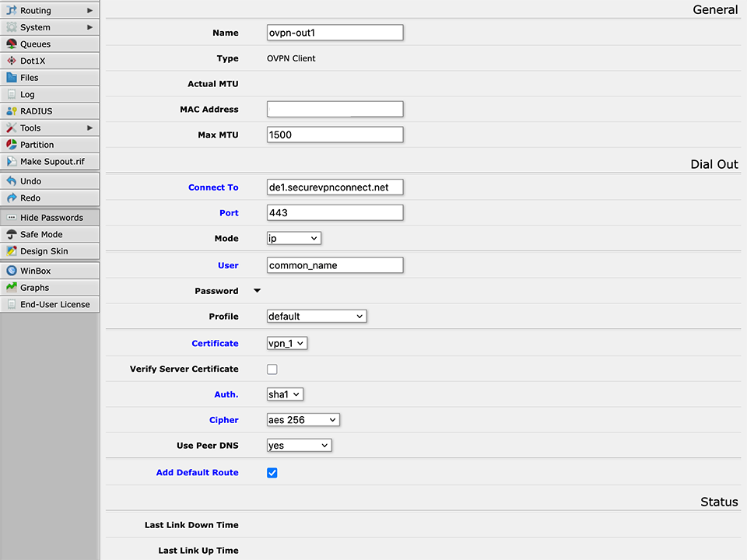Open the Files manager icon

pyautogui.click(x=11, y=77)
